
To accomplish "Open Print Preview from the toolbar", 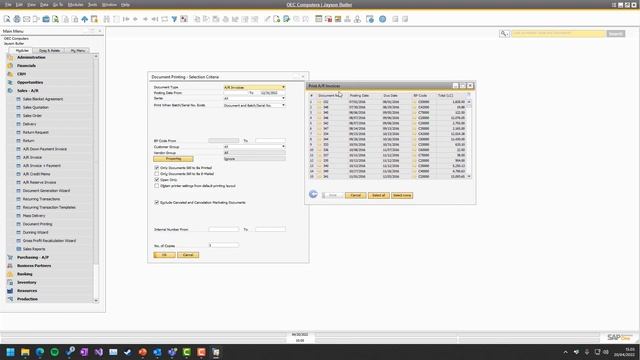I will click(x=7, y=19).
